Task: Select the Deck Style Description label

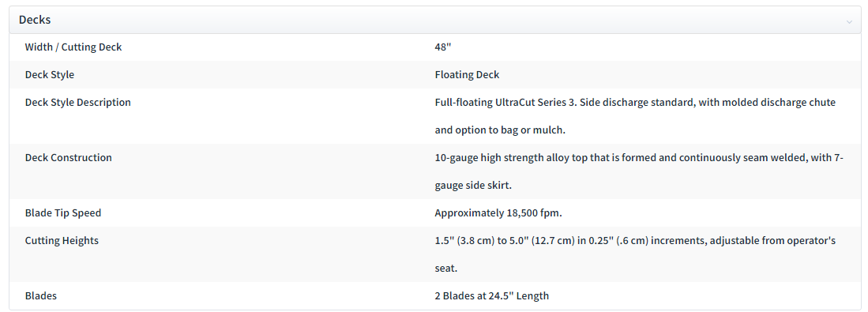Action: [x=78, y=103]
